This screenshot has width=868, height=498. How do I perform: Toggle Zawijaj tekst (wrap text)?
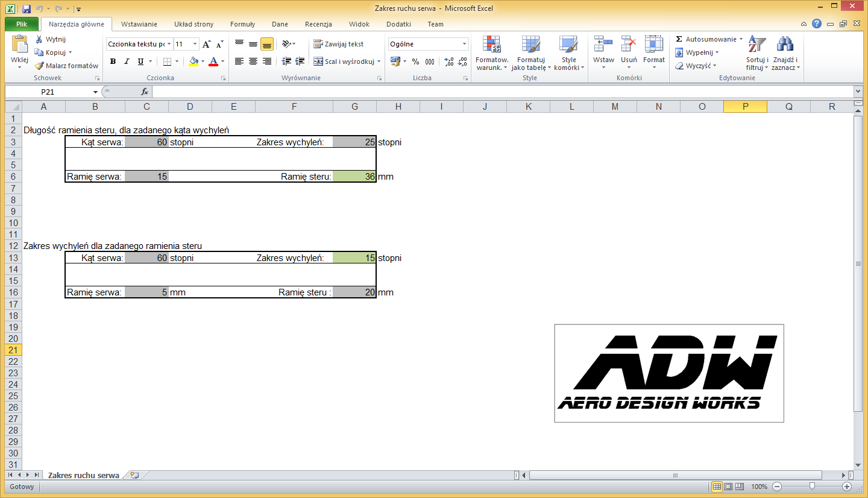click(x=338, y=44)
